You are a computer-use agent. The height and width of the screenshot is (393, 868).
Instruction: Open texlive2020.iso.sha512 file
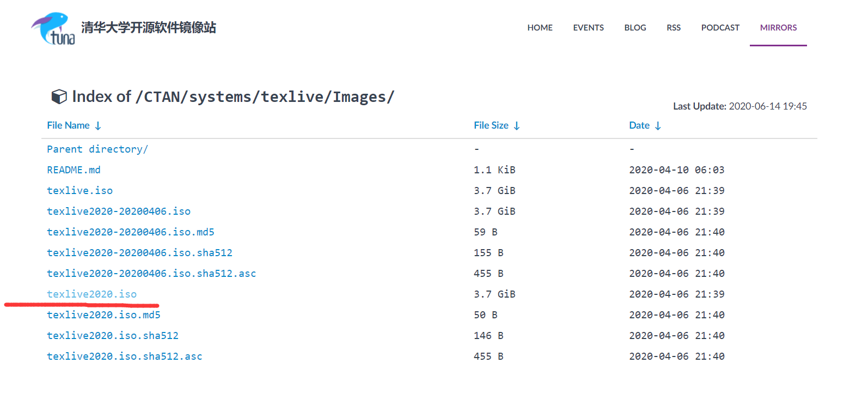pyautogui.click(x=113, y=336)
